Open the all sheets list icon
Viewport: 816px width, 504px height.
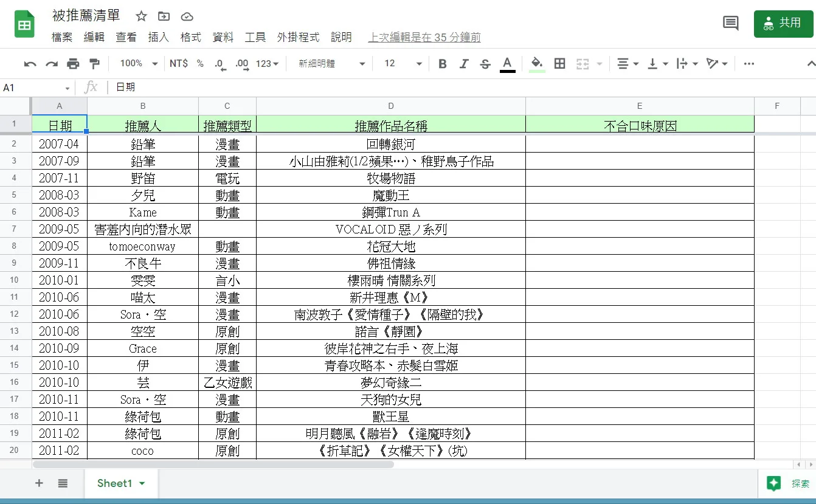click(63, 483)
